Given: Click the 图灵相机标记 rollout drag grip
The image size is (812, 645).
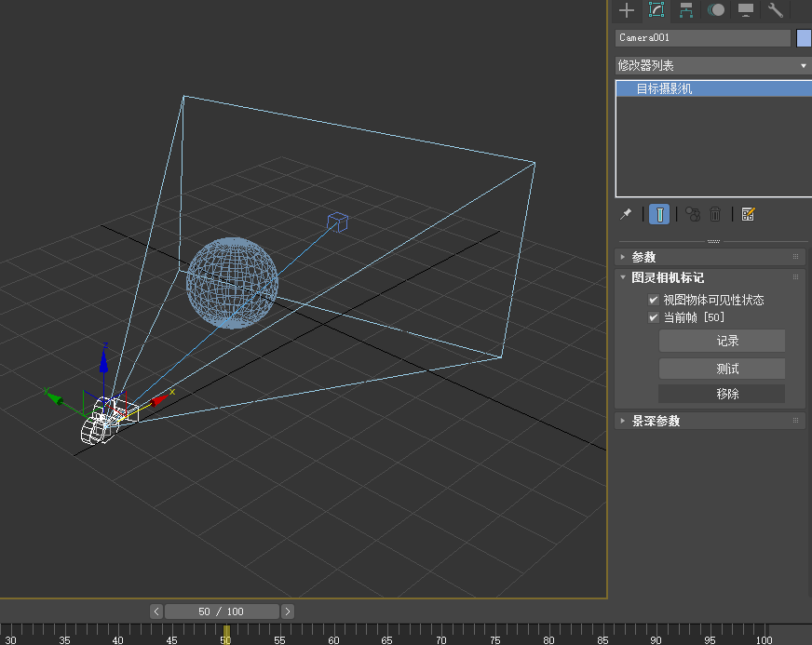Looking at the screenshot, I should coord(796,277).
